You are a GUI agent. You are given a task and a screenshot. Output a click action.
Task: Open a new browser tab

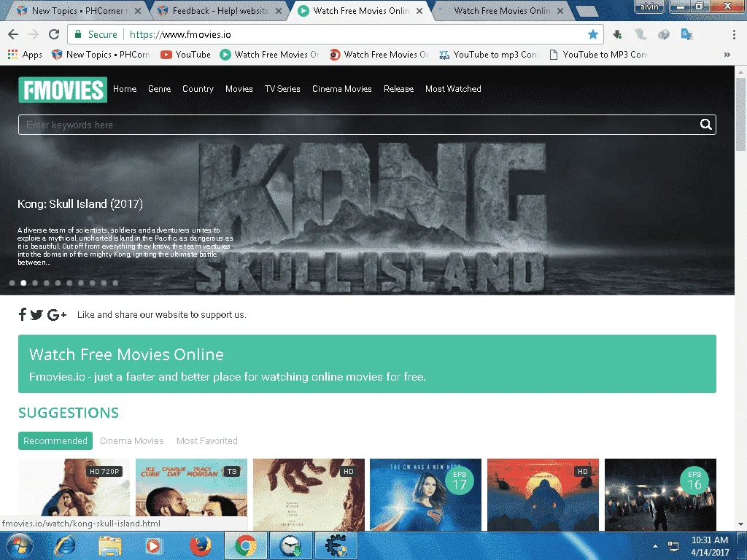[587, 10]
